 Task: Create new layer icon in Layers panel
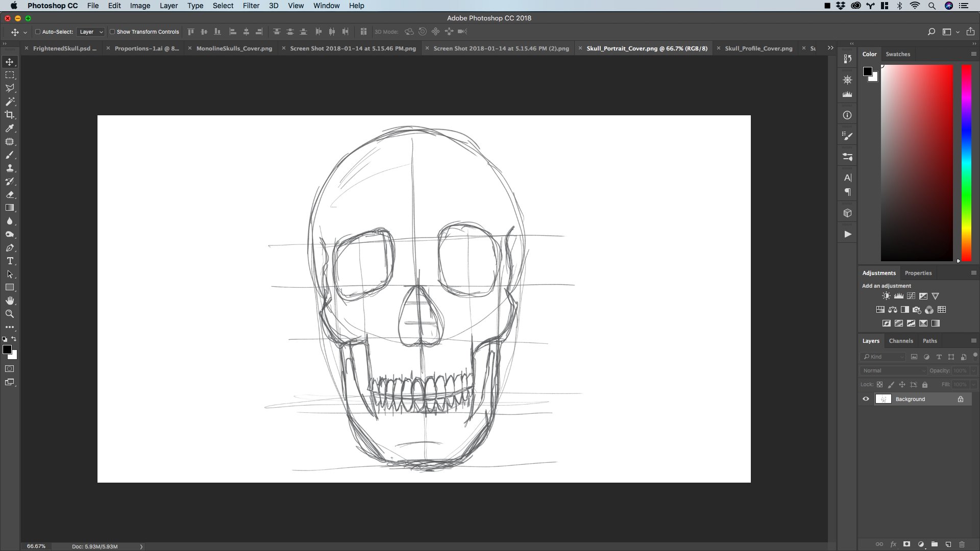pos(948,544)
